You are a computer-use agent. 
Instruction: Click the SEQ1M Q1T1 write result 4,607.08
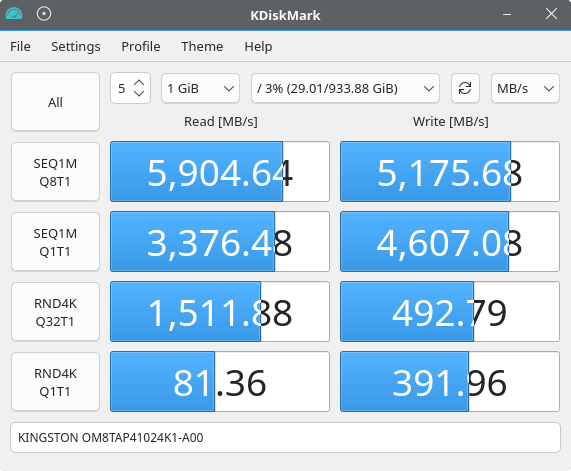pyautogui.click(x=450, y=242)
